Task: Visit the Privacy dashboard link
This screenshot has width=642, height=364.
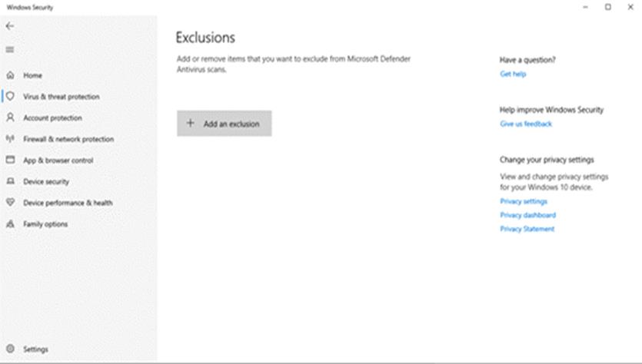Action: coord(527,215)
